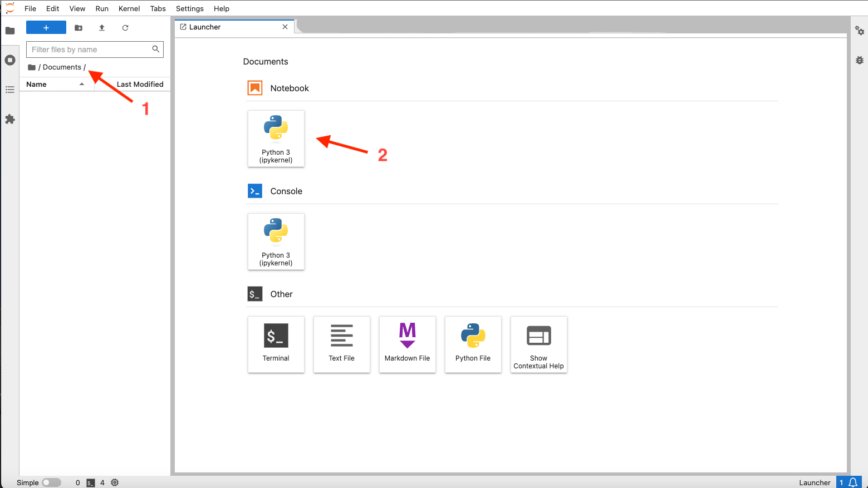Viewport: 868px width, 488px height.
Task: Open the Edit menu
Action: tap(53, 8)
